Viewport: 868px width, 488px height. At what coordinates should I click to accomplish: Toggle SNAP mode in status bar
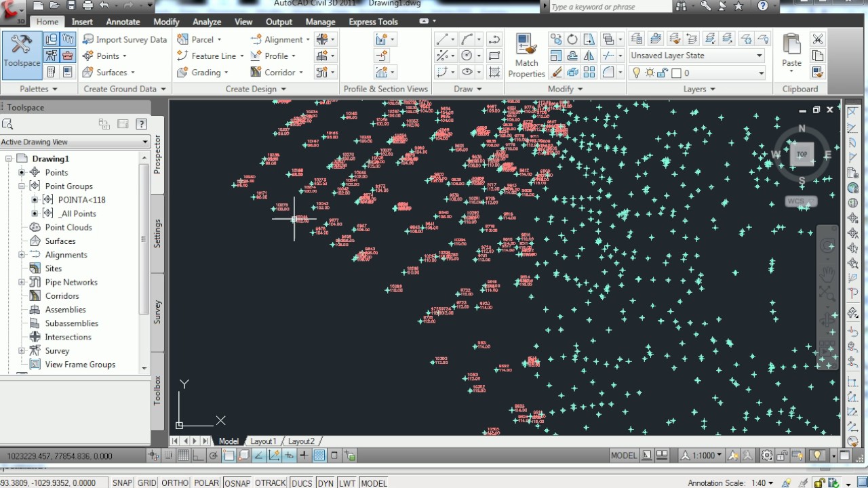122,483
